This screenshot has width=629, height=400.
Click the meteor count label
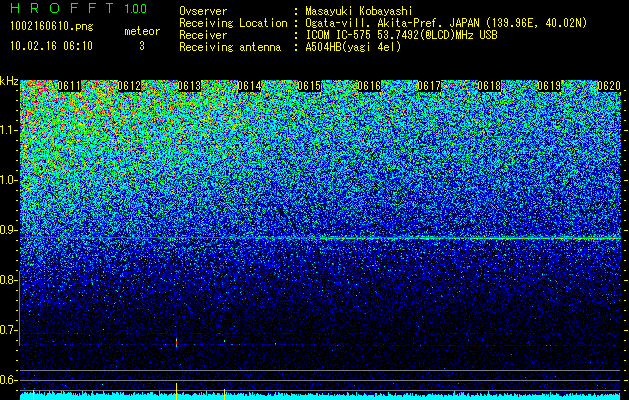tap(142, 31)
